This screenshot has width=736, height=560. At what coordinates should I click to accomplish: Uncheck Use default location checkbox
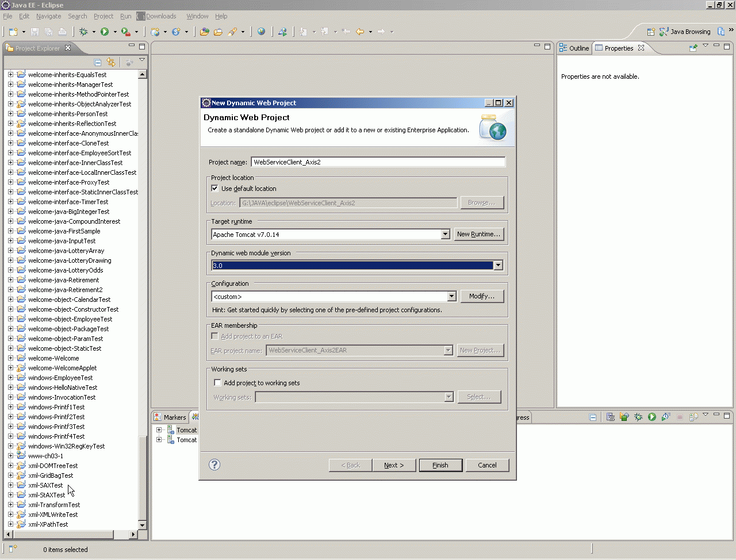point(215,189)
